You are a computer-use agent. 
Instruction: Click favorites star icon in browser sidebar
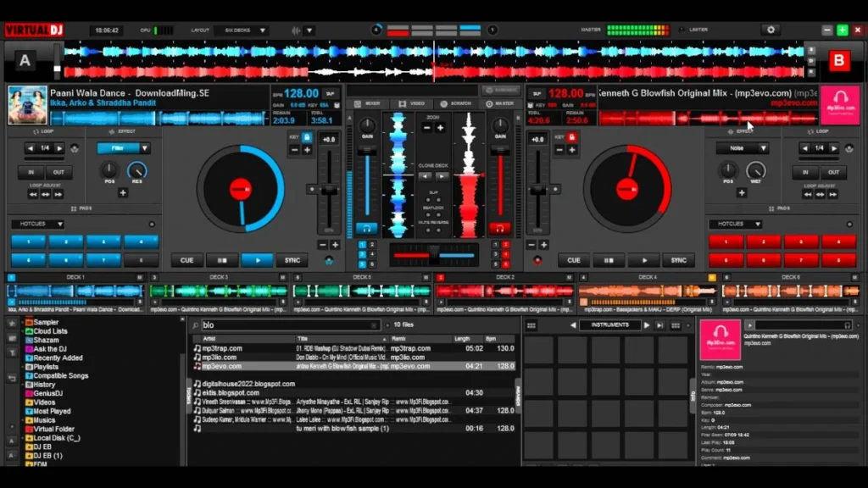pos(12,323)
